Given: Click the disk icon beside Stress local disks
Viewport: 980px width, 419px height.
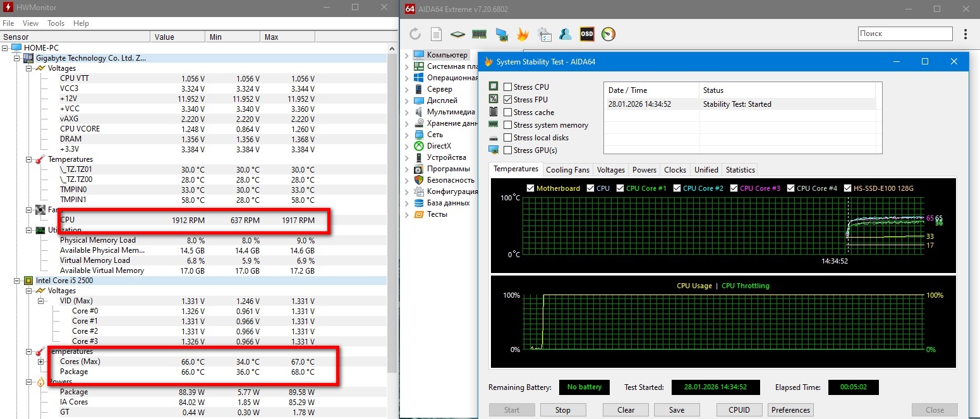Looking at the screenshot, I should click(493, 138).
